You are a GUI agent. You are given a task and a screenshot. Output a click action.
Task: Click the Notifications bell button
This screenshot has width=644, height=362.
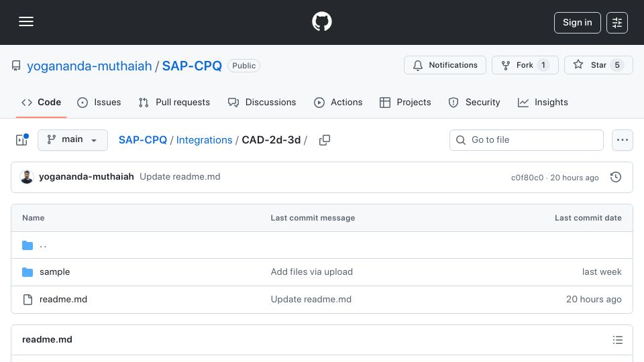pos(445,65)
